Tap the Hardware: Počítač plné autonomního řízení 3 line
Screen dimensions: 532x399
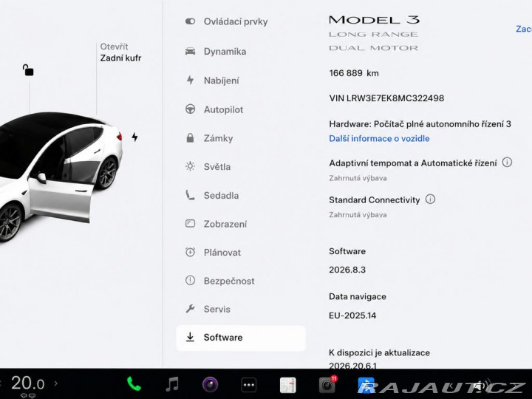420,124
